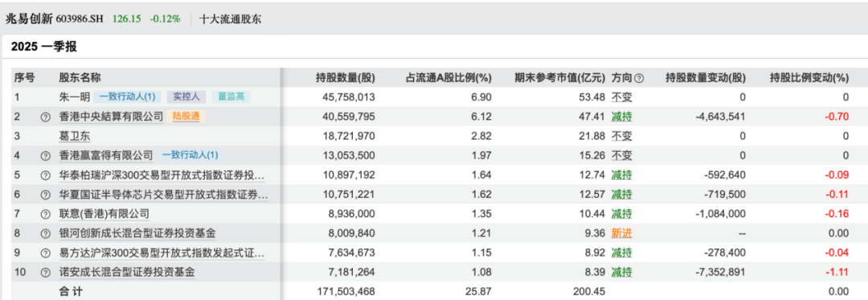Click 减持 direction in 香港中央結算 row
Screen dimensions: 868x300
(x=621, y=117)
